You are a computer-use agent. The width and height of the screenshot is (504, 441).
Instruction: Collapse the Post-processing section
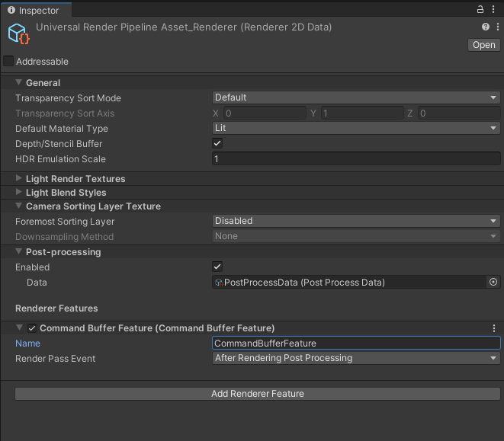(18, 251)
